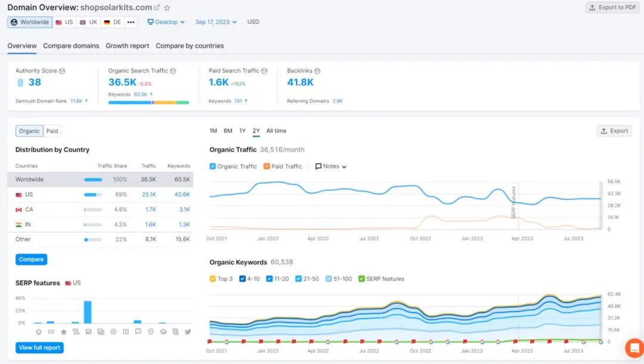Click the Worldwide traffic share bar
The height and width of the screenshot is (364, 644).
93,180
